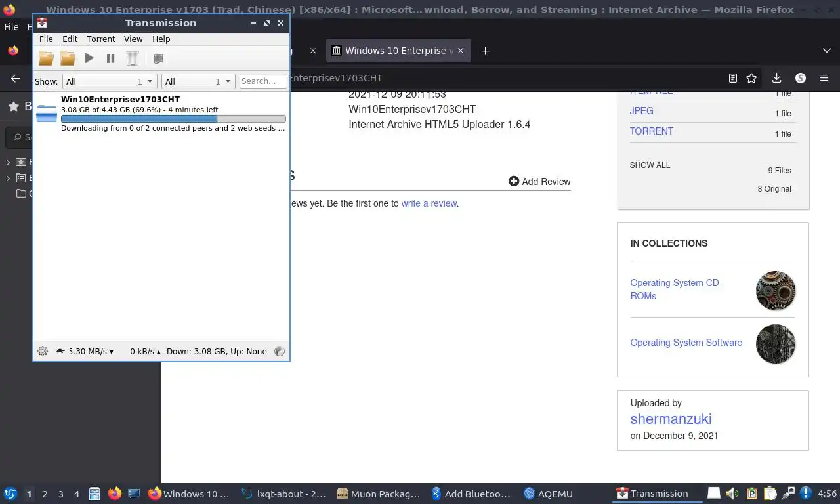Go back with Firefox back arrow

(x=16, y=78)
